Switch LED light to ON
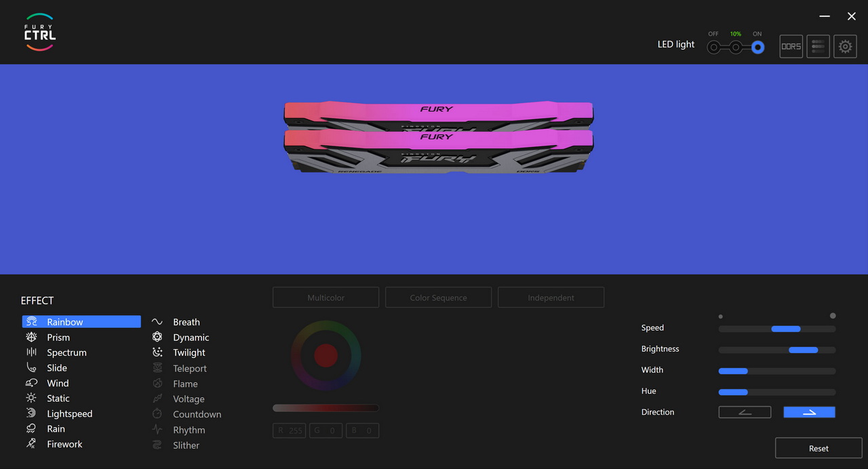868x469 pixels. point(757,47)
